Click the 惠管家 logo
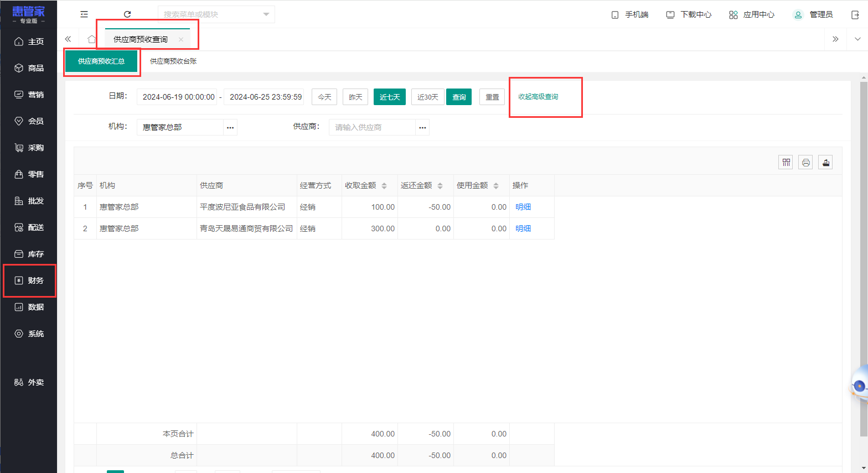The height and width of the screenshot is (473, 868). coord(28,14)
